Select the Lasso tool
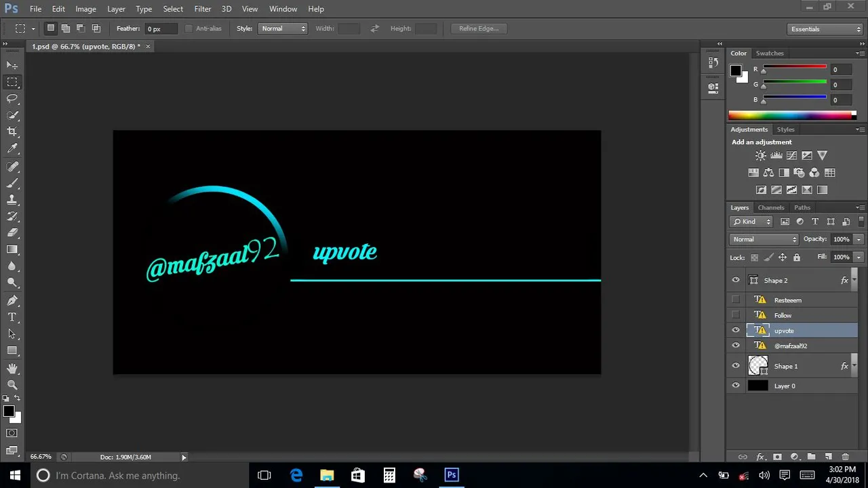 pos(12,98)
